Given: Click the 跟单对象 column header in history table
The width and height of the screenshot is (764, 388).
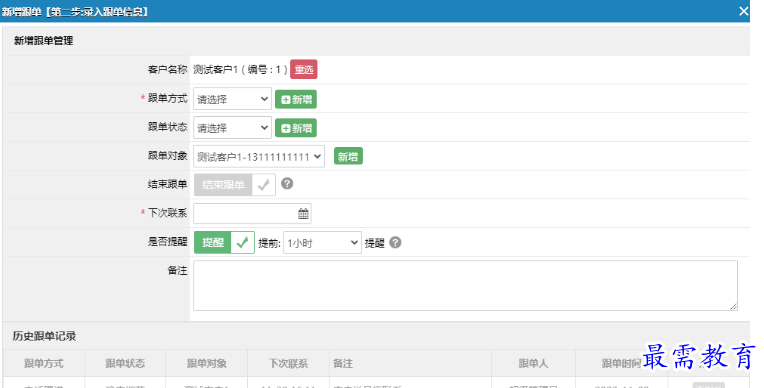Looking at the screenshot, I should point(207,363).
